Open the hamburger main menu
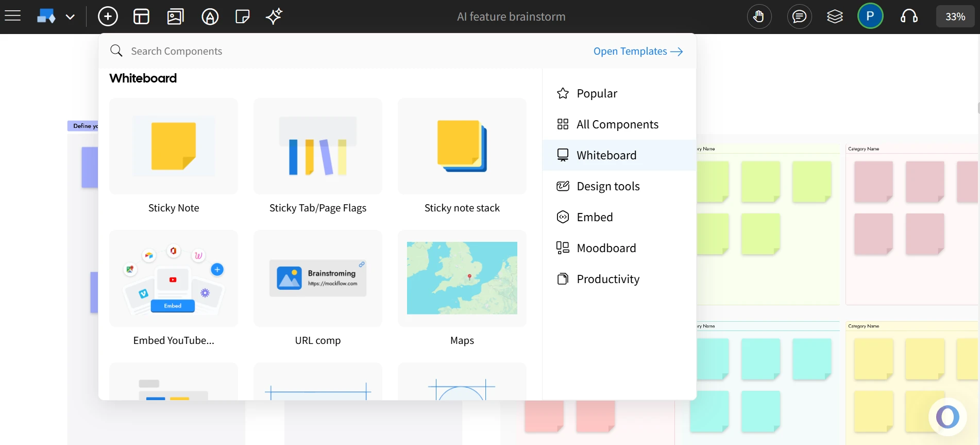The width and height of the screenshot is (980, 445). [12, 17]
